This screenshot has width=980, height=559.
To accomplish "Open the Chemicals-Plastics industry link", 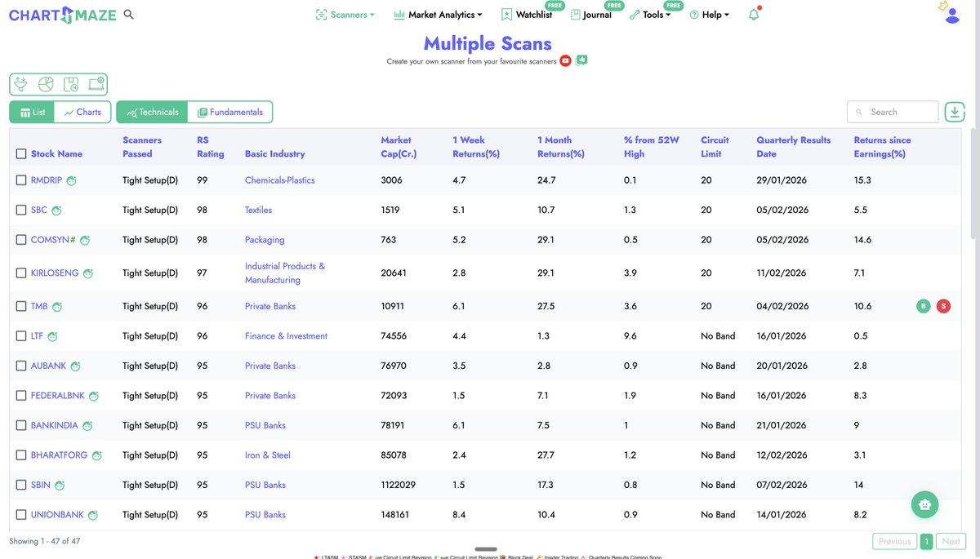I will (280, 180).
